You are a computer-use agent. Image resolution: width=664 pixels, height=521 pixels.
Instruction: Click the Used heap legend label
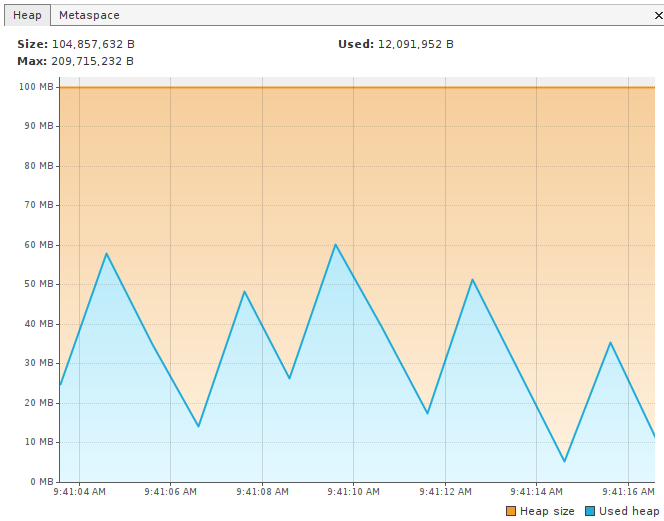[629, 511]
